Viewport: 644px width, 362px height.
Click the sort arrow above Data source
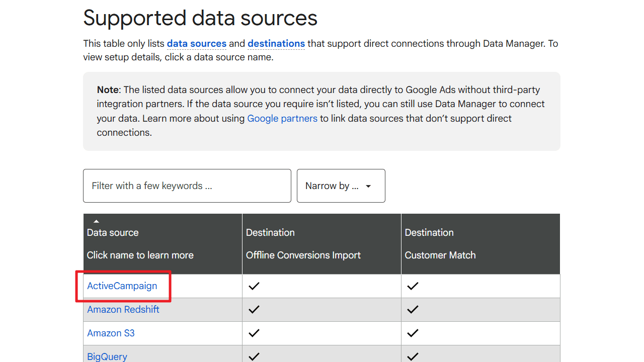pos(96,221)
